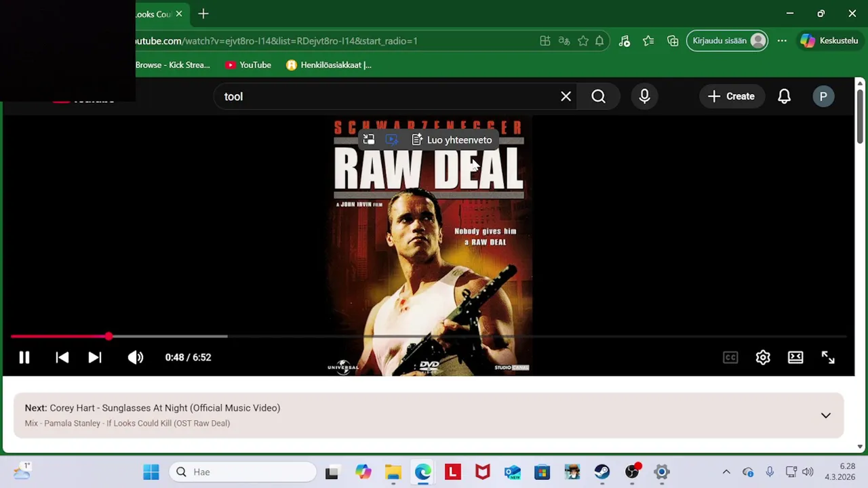The image size is (868, 488).
Task: Mute the video volume
Action: pyautogui.click(x=136, y=357)
